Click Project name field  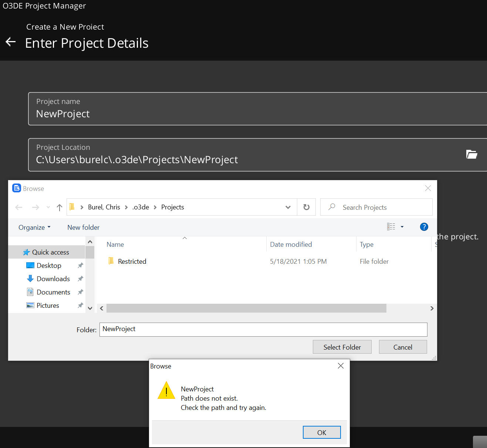click(x=257, y=109)
